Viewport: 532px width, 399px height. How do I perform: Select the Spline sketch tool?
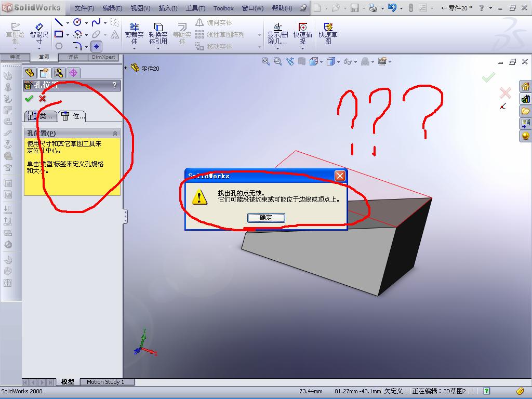96,22
